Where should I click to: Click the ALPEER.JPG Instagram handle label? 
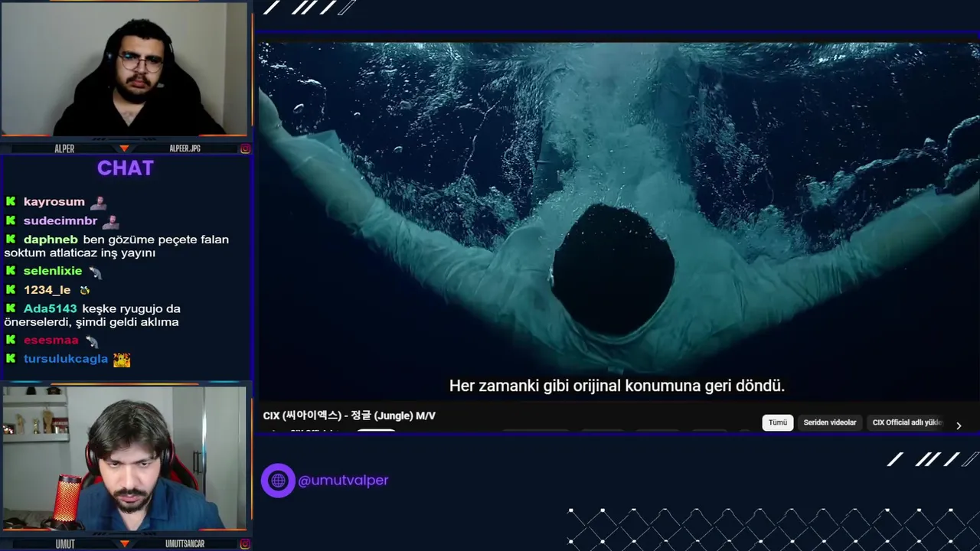point(185,148)
